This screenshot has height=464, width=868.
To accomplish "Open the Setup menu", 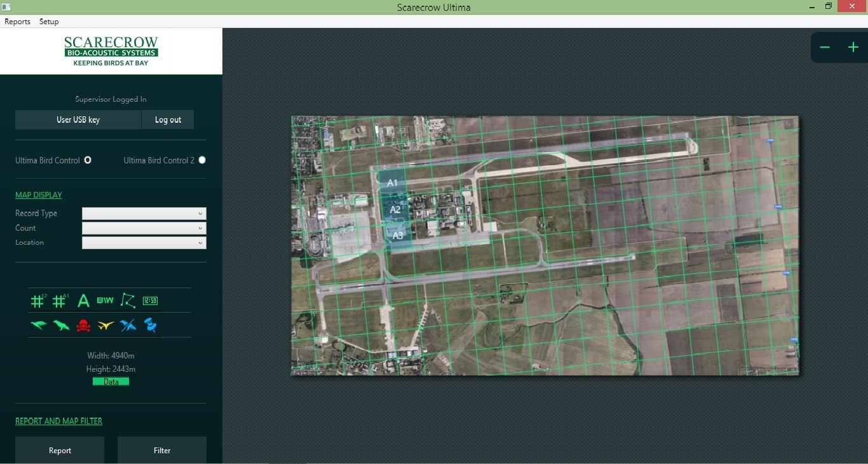I will (49, 22).
